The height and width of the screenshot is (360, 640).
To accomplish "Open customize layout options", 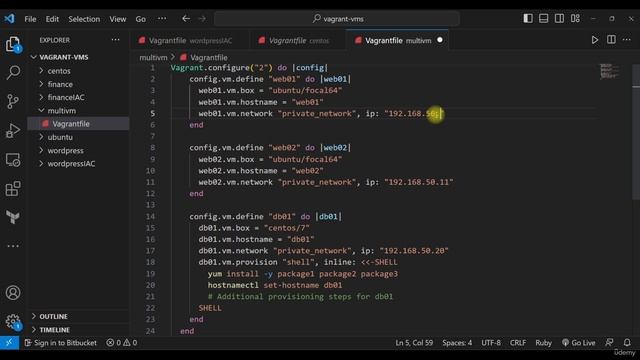I will tap(575, 18).
